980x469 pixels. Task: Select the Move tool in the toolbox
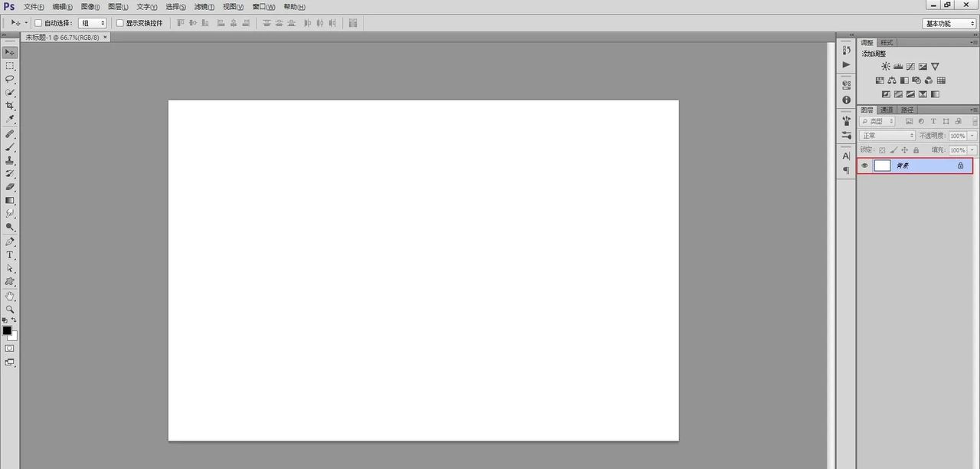(10, 52)
